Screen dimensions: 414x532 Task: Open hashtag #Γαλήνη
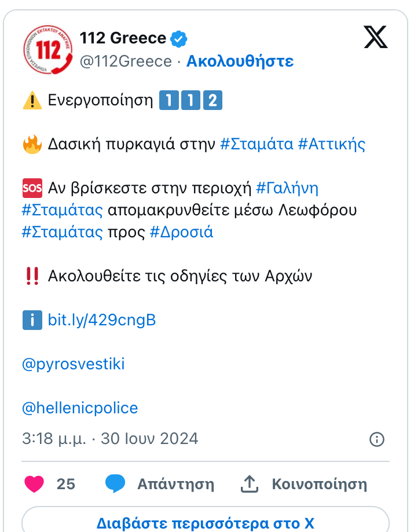click(287, 188)
